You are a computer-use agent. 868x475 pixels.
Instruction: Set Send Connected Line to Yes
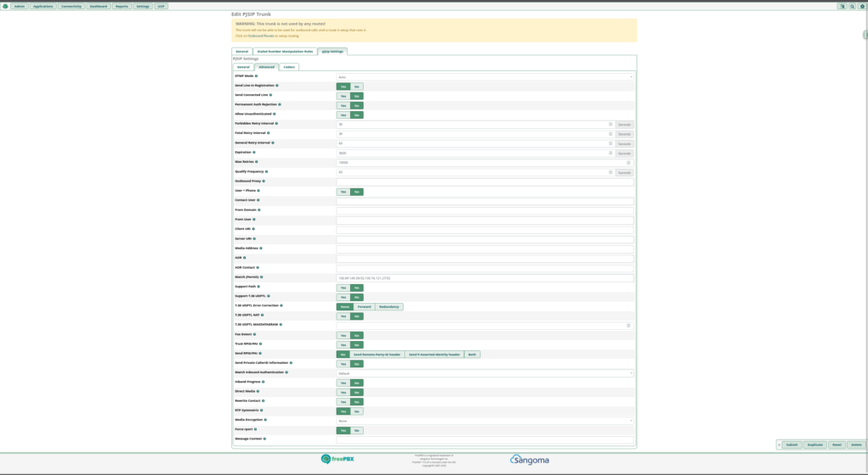click(x=344, y=96)
